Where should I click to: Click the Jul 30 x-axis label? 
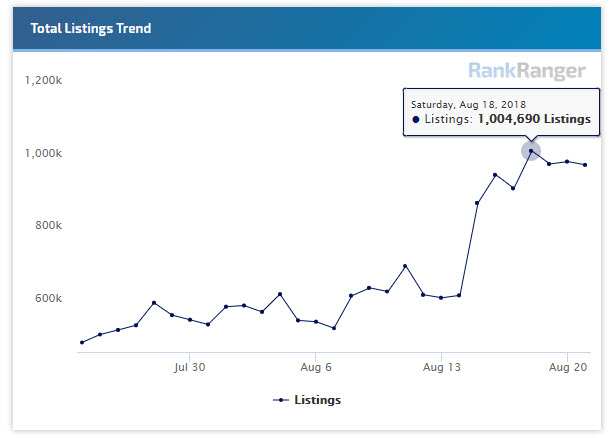(x=189, y=367)
